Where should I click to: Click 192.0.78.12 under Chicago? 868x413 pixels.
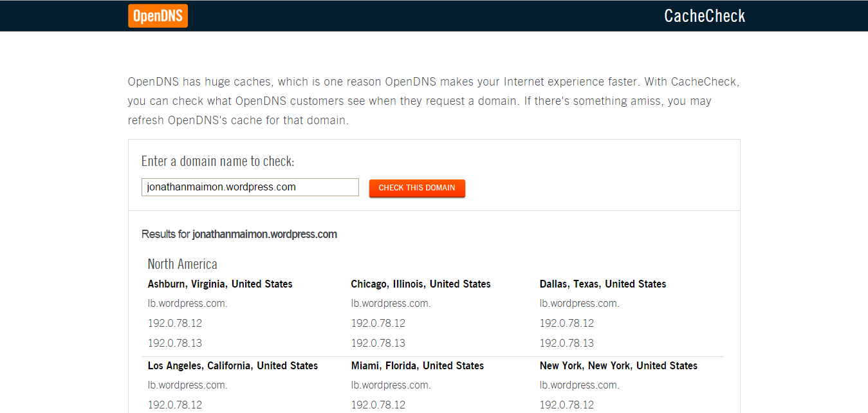tap(378, 324)
